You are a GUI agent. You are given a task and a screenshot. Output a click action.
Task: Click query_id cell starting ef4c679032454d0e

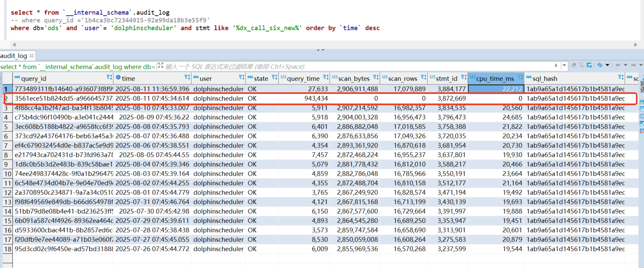pos(64,145)
